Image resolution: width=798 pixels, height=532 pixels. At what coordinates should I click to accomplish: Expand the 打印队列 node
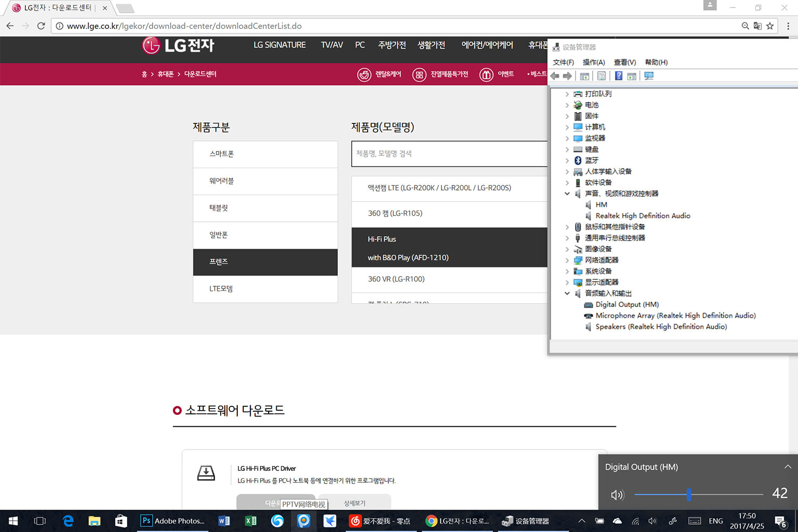tap(567, 94)
